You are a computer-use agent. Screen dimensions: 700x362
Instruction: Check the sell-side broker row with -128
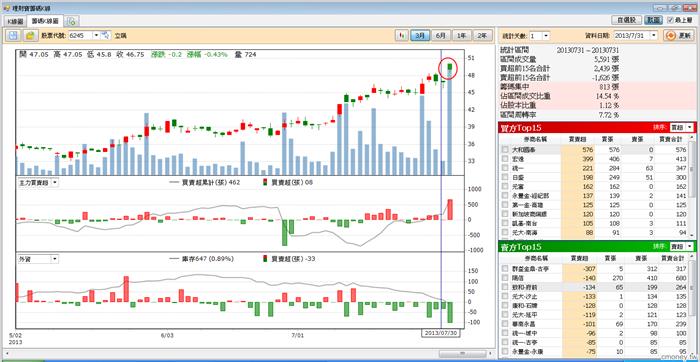[505, 305]
